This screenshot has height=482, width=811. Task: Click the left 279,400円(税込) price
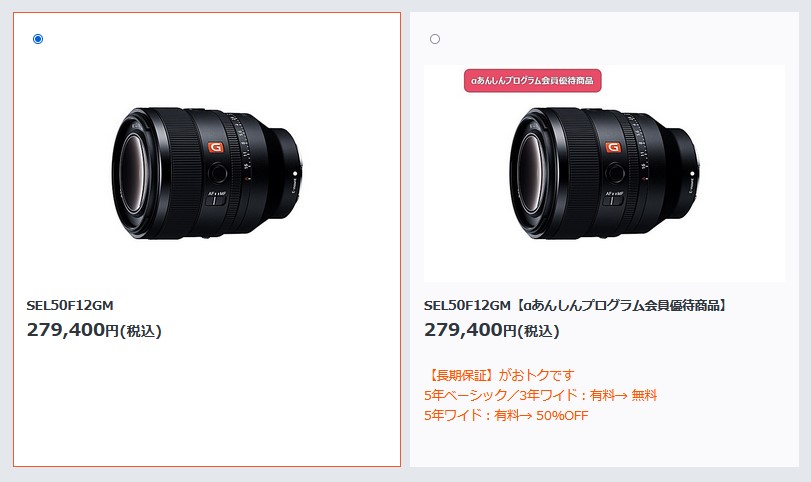(94, 330)
